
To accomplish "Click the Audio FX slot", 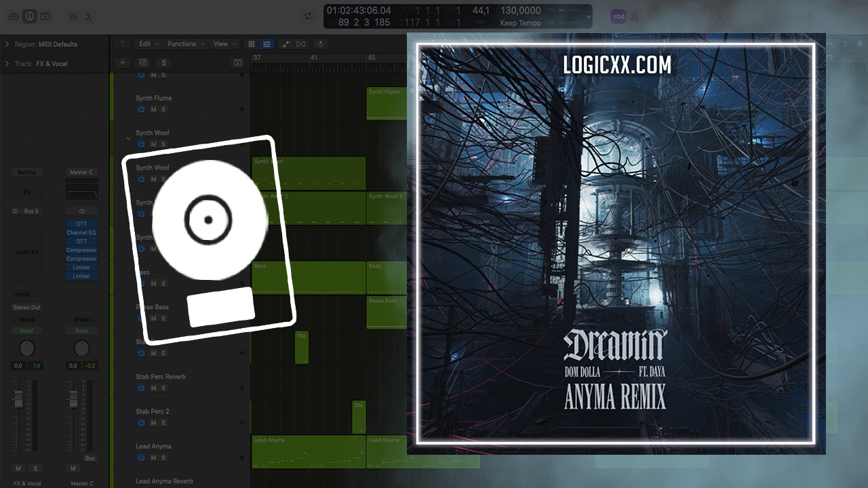I will [26, 252].
